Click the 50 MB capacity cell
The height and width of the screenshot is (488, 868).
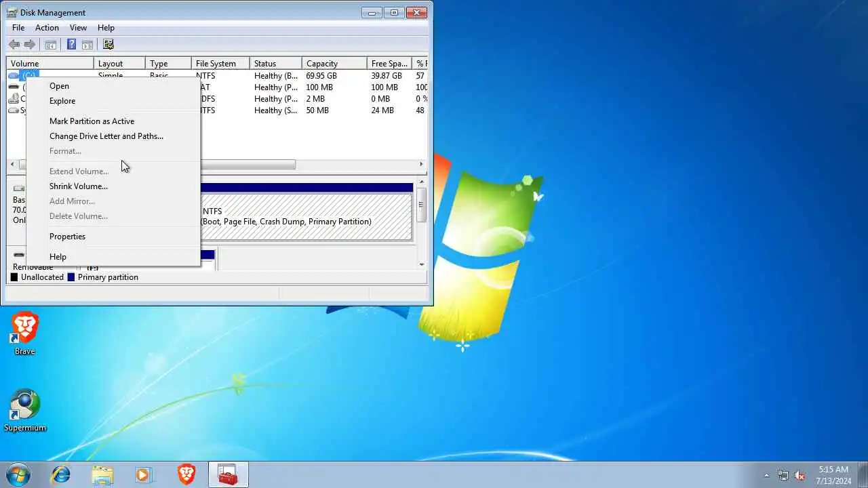click(317, 110)
